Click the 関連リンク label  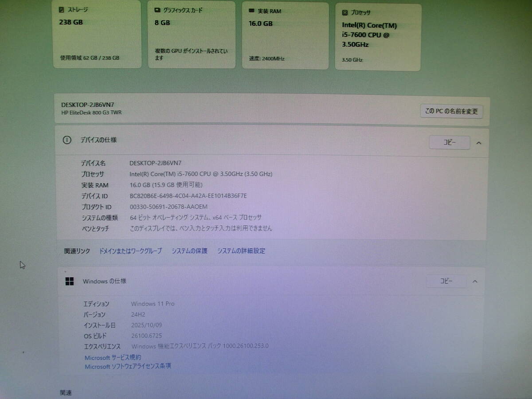[77, 251]
